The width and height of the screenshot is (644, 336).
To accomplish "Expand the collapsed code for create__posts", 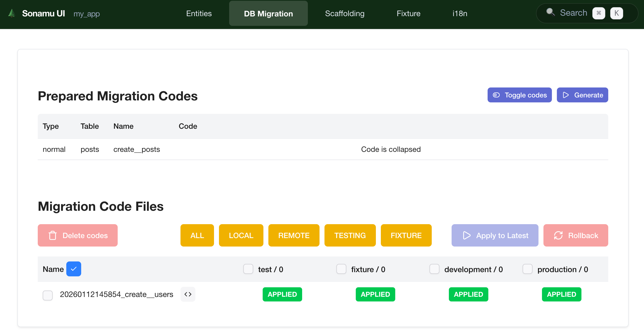I will coord(391,149).
